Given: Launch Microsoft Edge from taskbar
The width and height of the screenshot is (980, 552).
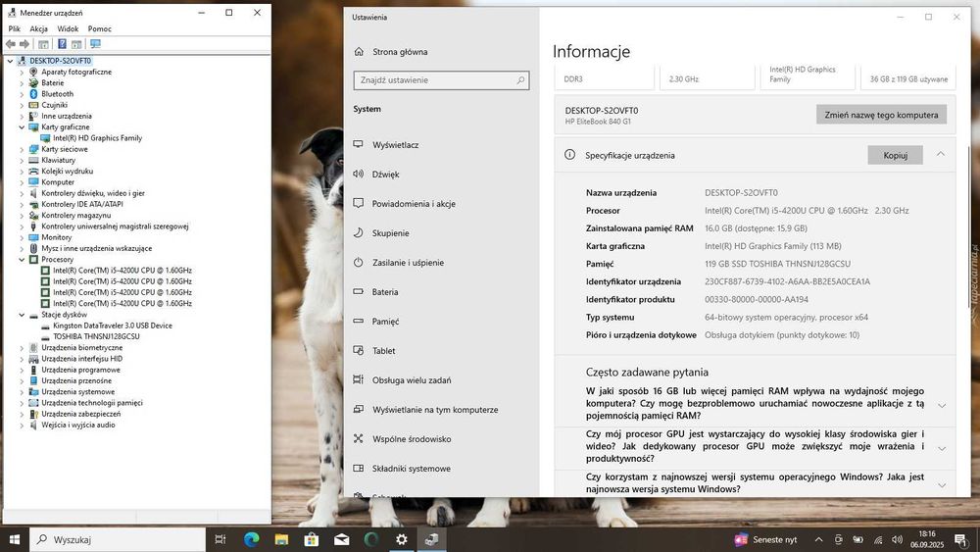Looking at the screenshot, I should tap(251, 539).
